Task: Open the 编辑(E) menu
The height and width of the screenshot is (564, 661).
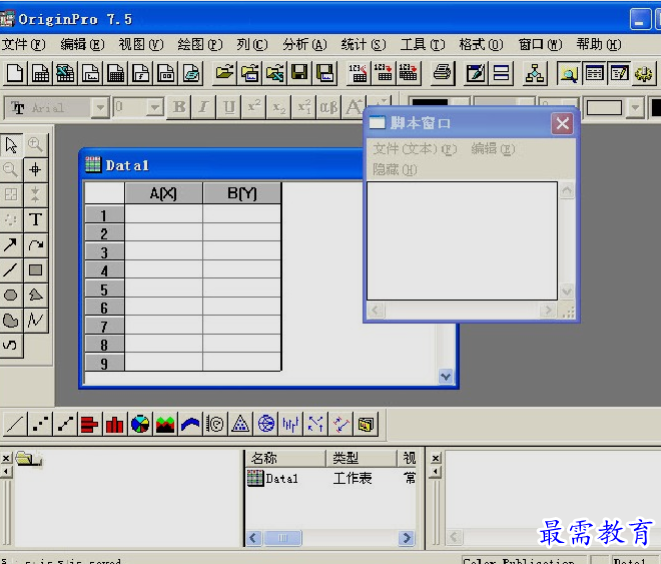Action: click(x=82, y=44)
